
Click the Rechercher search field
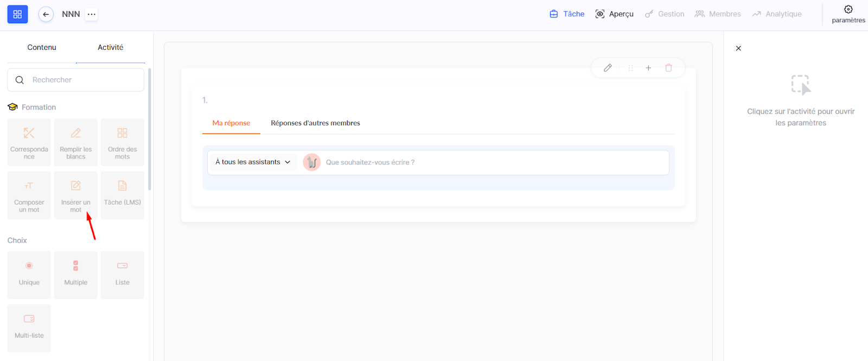[81, 80]
